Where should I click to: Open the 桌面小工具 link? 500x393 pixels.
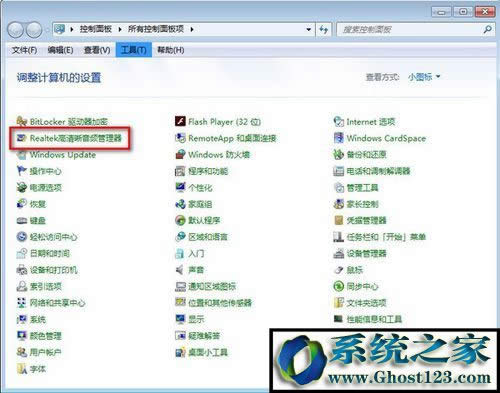[x=208, y=352]
